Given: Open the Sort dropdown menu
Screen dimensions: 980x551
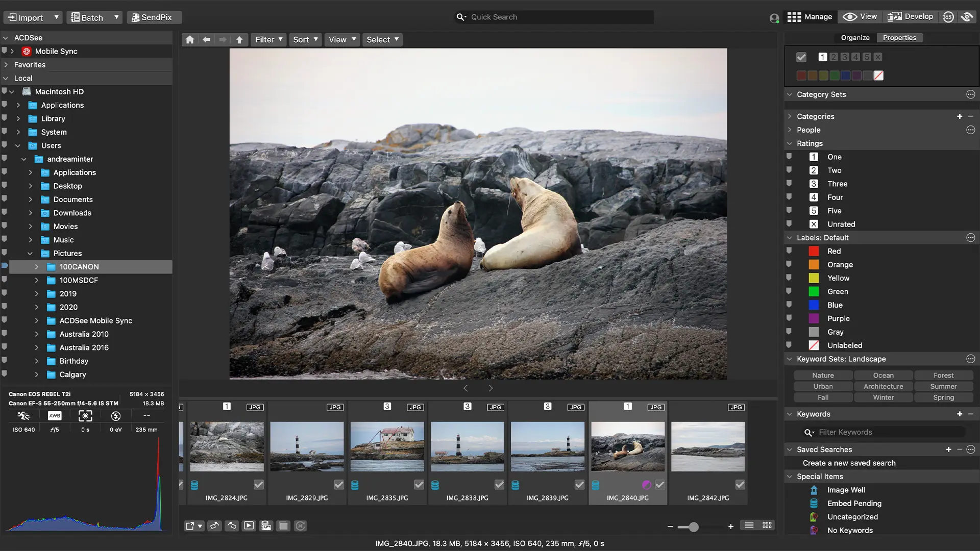Looking at the screenshot, I should click(305, 39).
